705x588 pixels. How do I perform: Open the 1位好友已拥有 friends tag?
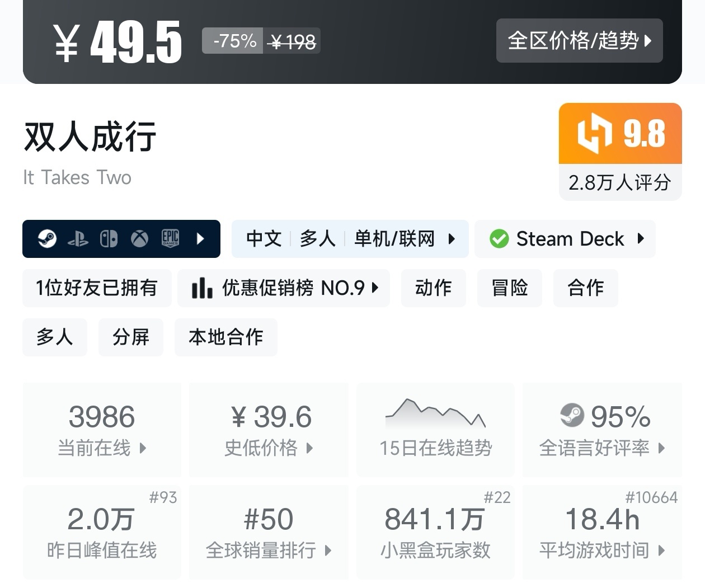click(x=97, y=288)
